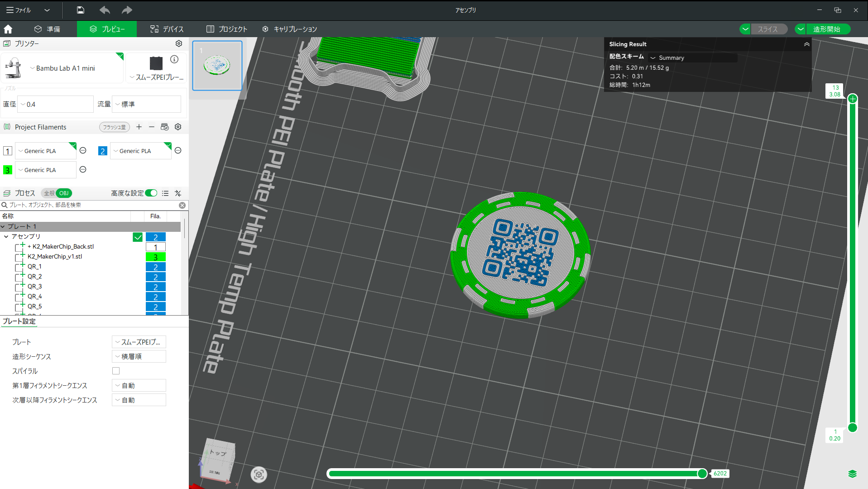The image size is (868, 489).
Task: Switch to the プロジェクト tab
Action: [227, 29]
